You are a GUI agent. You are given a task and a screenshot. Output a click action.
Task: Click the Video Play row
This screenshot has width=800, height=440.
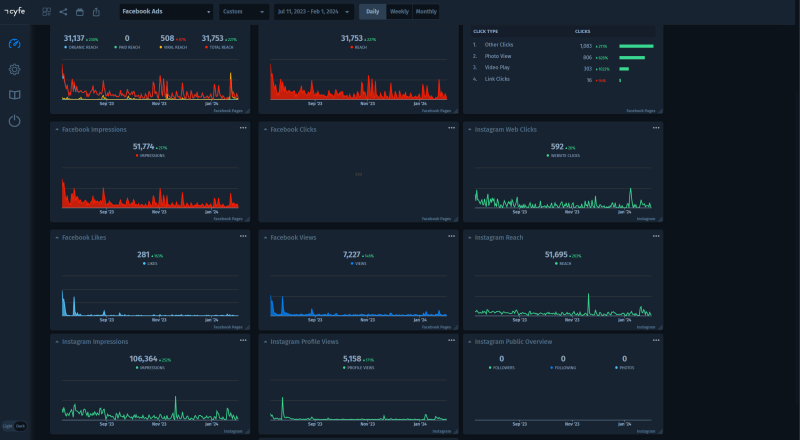[563, 68]
